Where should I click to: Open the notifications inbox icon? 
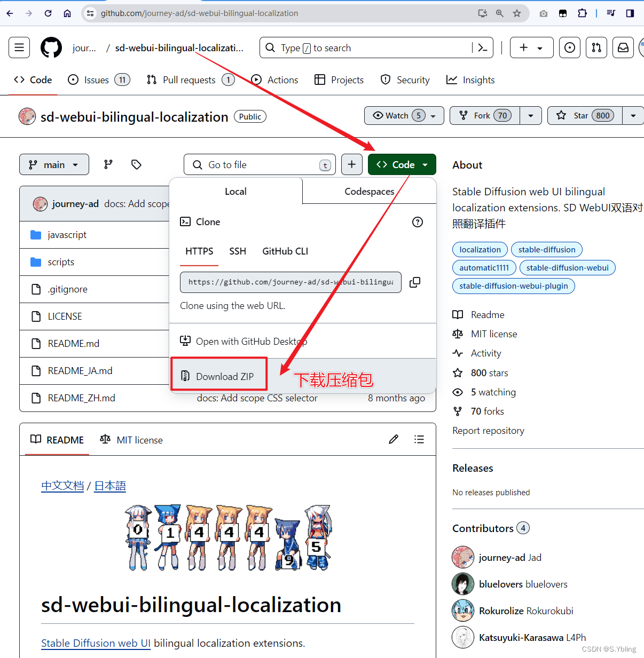[x=623, y=47]
